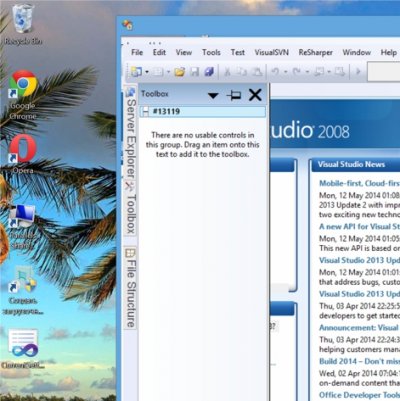Select the Visual Studio file desktop icon
This screenshot has width=400, height=401.
[x=23, y=349]
